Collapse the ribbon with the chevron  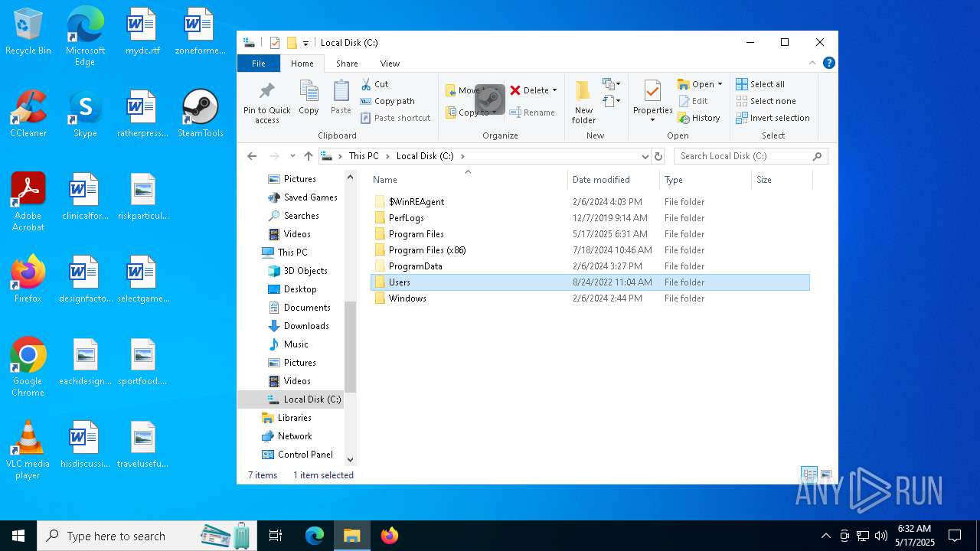click(x=812, y=64)
